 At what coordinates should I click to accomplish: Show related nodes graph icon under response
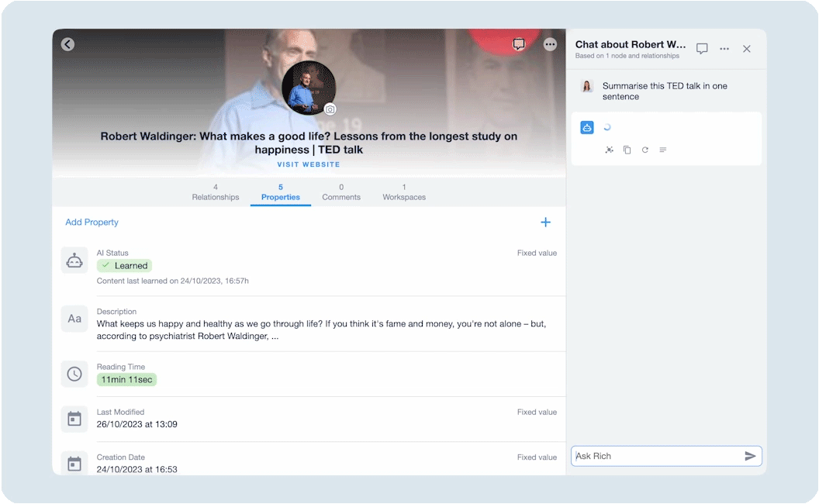pyautogui.click(x=610, y=150)
